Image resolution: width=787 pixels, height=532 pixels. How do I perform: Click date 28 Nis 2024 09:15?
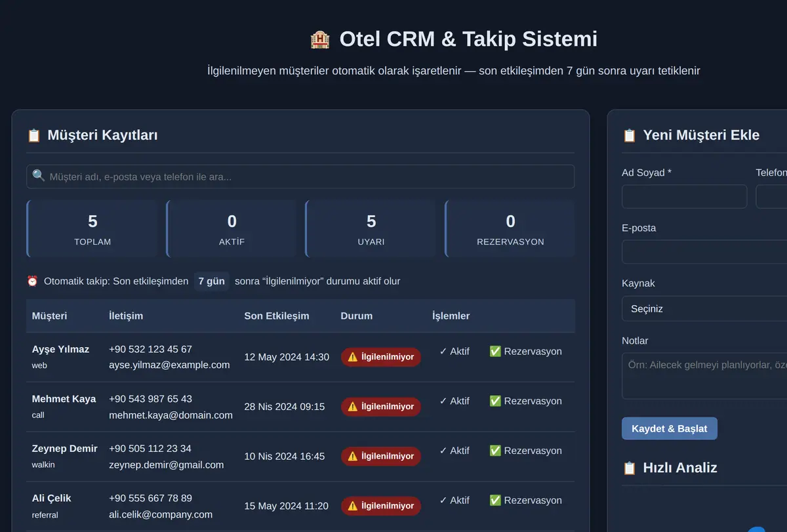(x=285, y=407)
